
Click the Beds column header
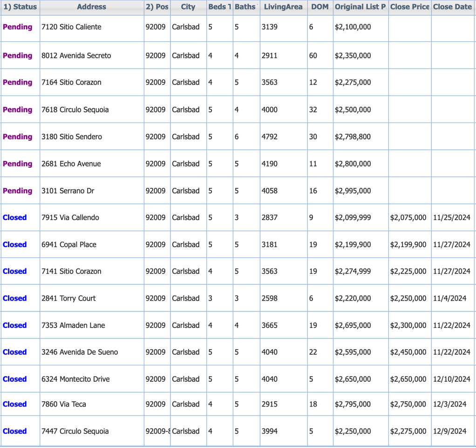[220, 7]
